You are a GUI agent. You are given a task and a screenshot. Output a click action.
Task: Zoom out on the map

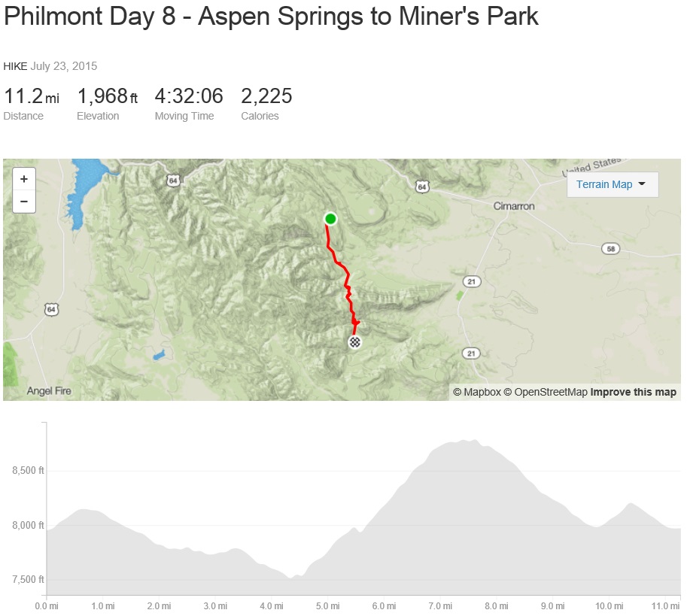[24, 202]
